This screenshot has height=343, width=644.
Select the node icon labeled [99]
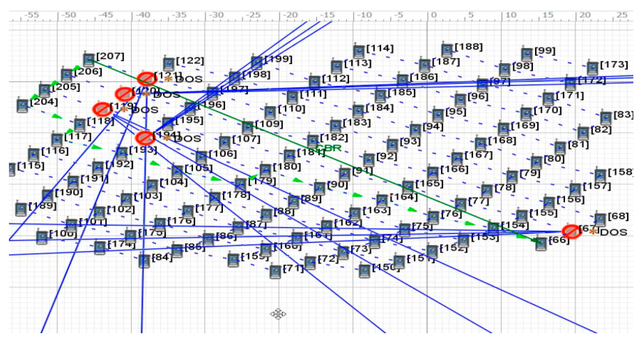coord(527,54)
